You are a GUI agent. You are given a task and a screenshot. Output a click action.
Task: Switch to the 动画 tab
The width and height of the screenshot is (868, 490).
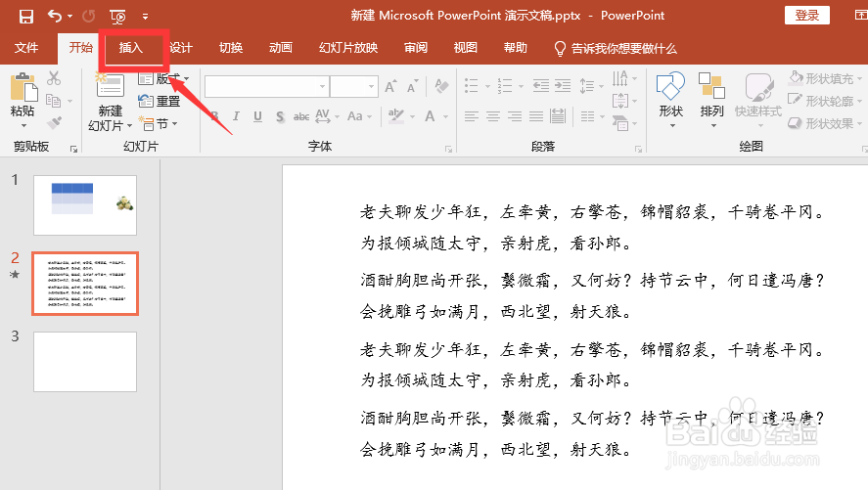[x=281, y=48]
